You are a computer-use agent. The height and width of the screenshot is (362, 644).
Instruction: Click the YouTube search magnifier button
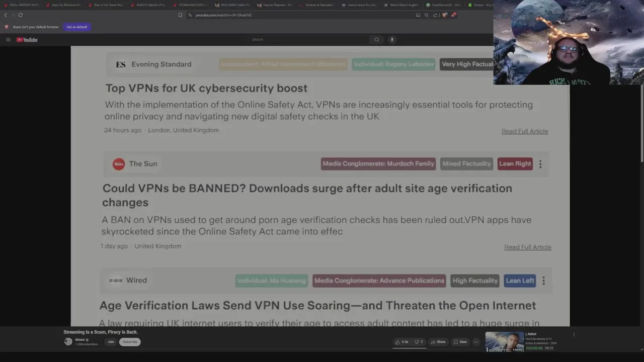click(376, 40)
